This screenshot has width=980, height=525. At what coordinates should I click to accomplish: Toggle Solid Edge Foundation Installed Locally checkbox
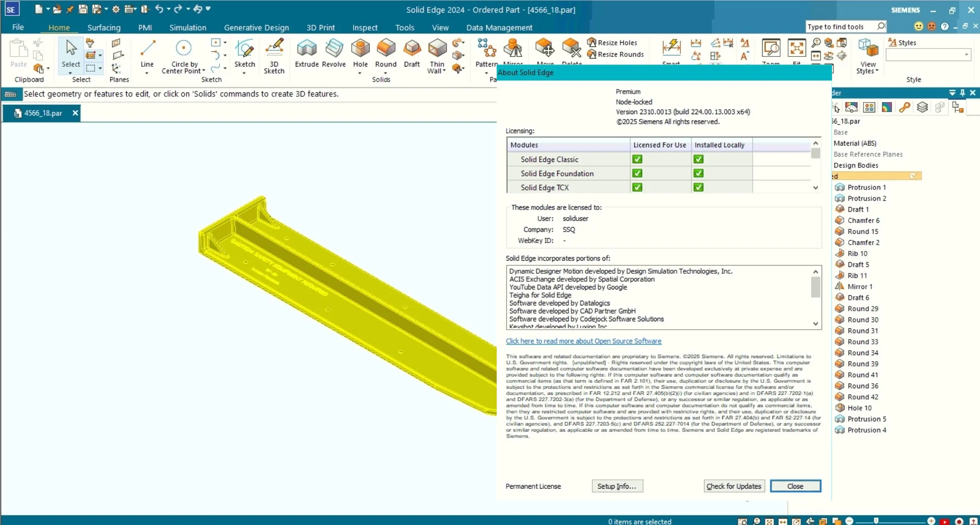coord(698,173)
